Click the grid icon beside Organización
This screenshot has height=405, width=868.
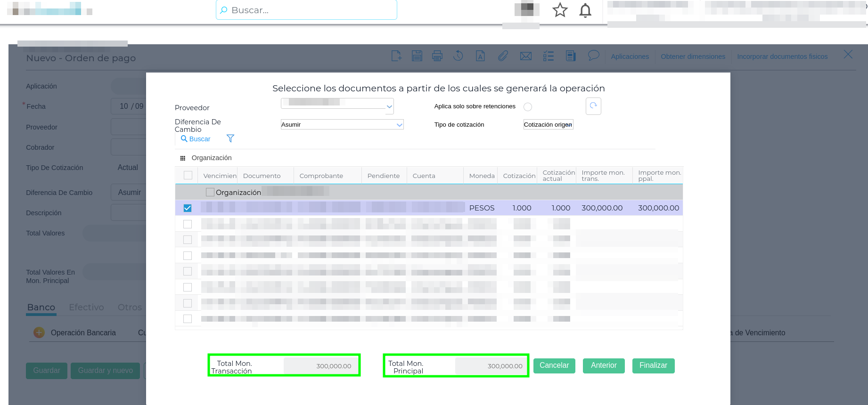[183, 158]
